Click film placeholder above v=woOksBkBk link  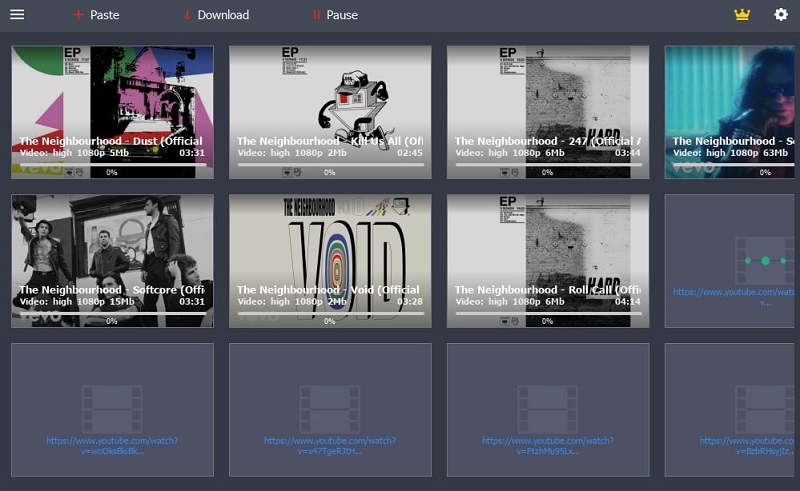(x=112, y=409)
